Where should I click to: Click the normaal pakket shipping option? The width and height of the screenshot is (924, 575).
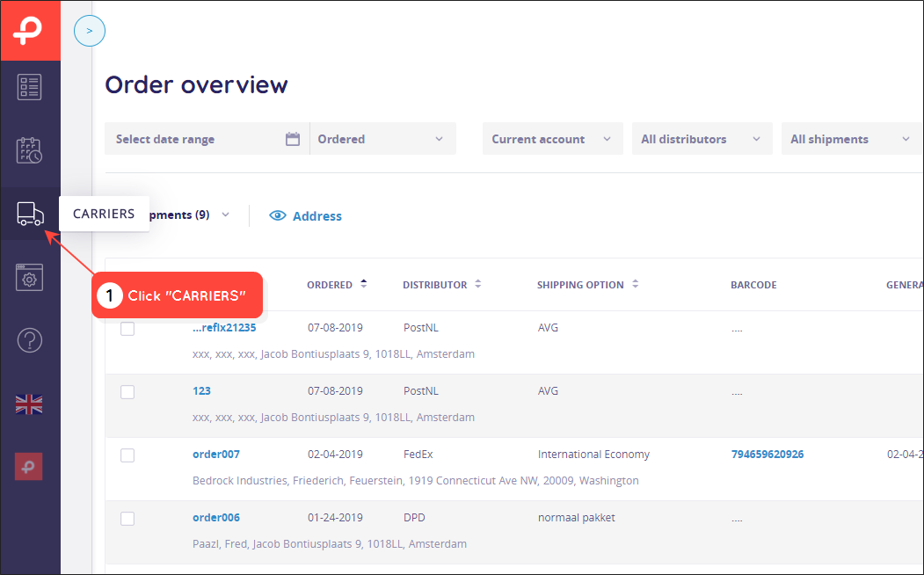[x=577, y=517]
